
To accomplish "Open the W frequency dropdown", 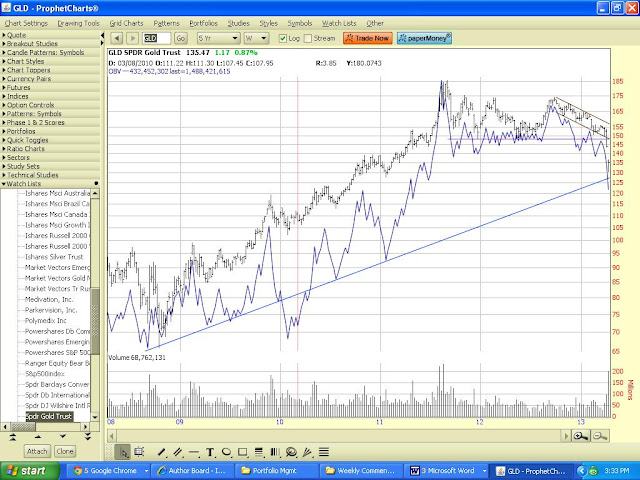I will [256, 38].
